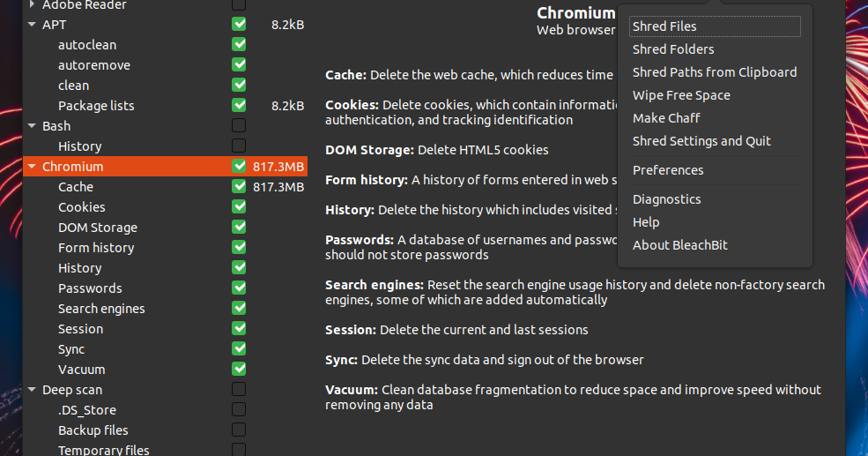
Task: Open Preferences from the menu
Action: coord(715,170)
